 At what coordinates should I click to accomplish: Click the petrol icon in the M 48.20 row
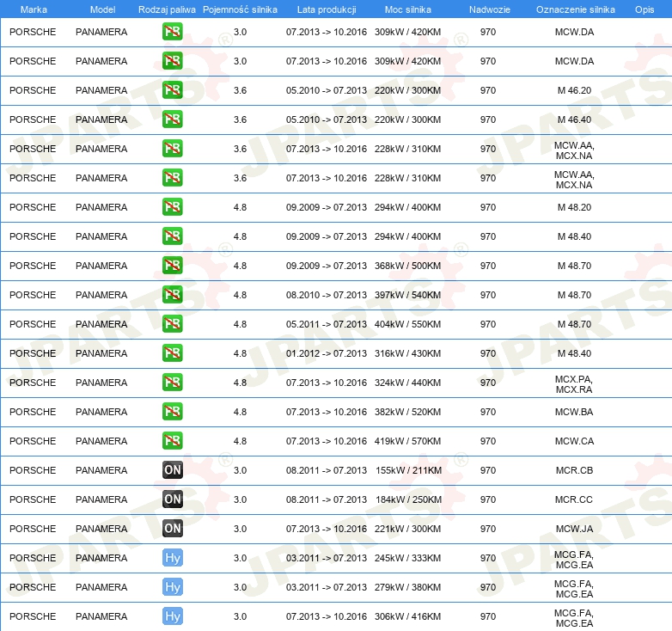[x=172, y=207]
